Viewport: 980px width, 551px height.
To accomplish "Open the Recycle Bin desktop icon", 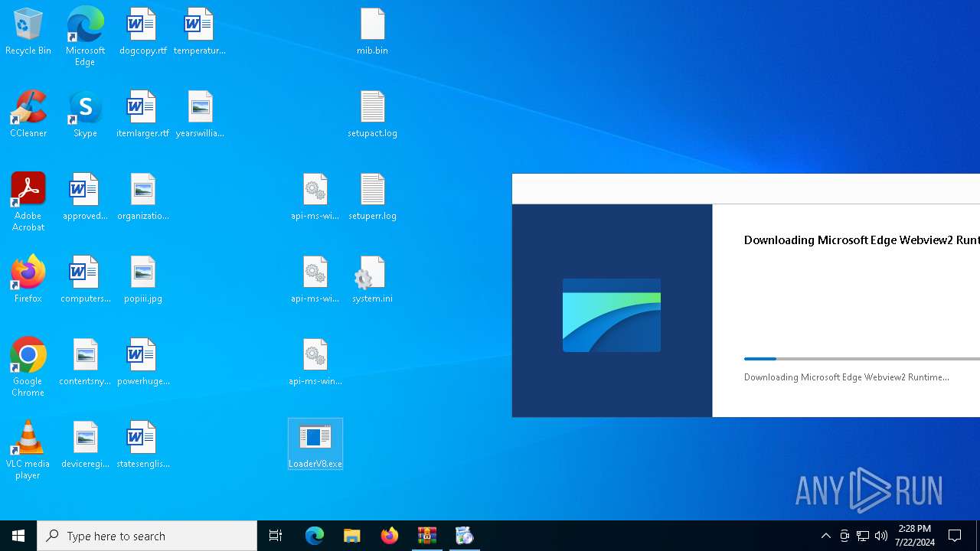I will pyautogui.click(x=28, y=32).
